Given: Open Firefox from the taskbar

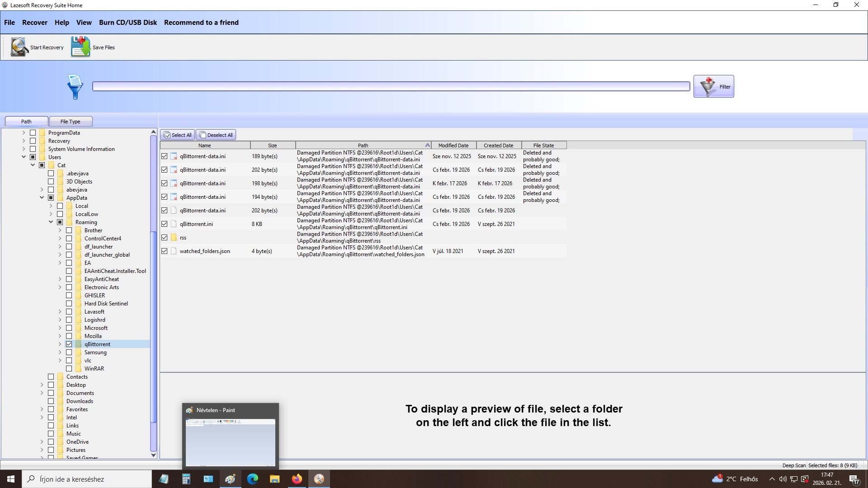Looking at the screenshot, I should (x=297, y=479).
